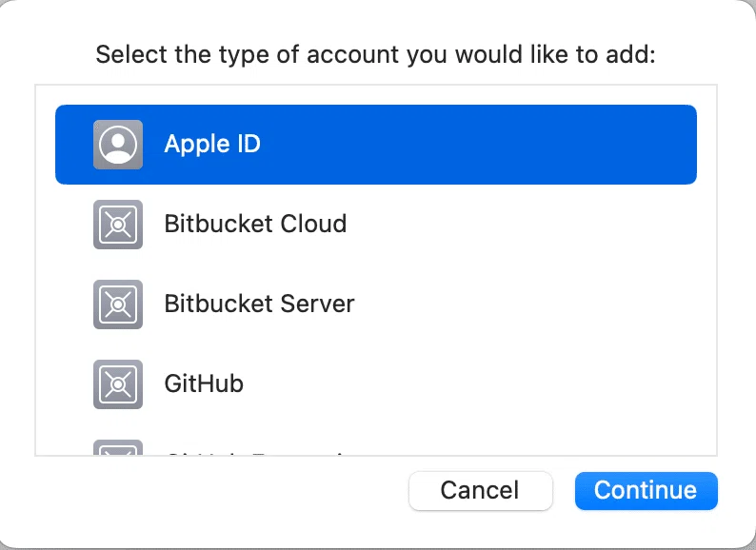Screen dimensions: 756x550
Task: Select the Apple ID account type
Action: tap(376, 145)
